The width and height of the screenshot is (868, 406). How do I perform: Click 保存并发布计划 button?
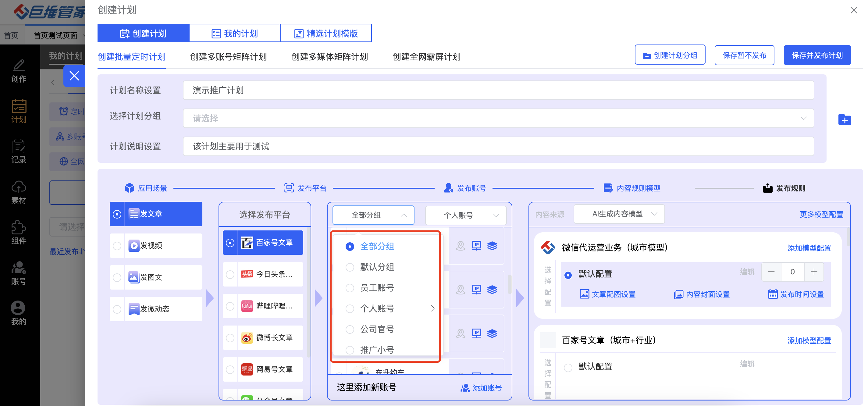point(817,55)
